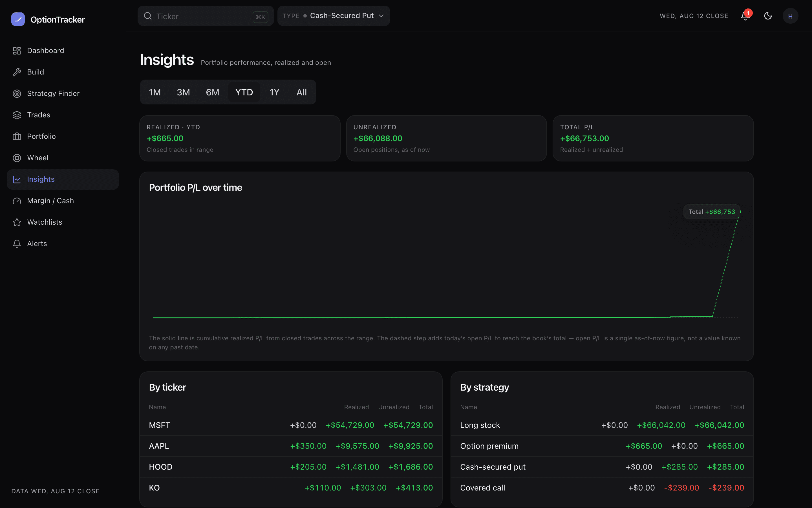Image resolution: width=812 pixels, height=508 pixels.
Task: Click By ticker Unrealized column header
Action: pos(394,407)
